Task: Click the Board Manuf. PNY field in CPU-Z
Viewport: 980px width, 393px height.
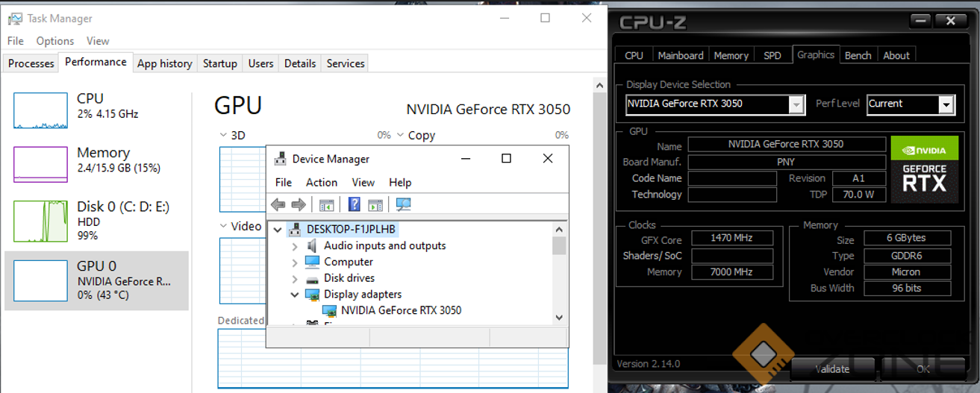Action: point(787,162)
